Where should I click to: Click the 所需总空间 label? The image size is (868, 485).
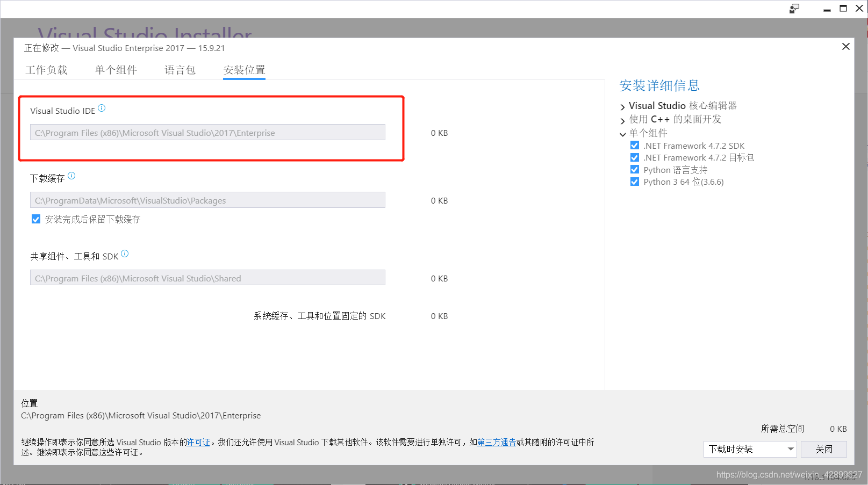pyautogui.click(x=783, y=429)
